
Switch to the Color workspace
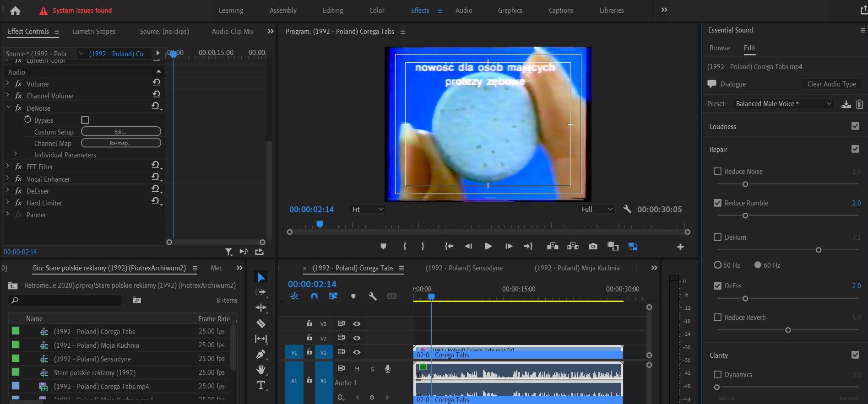click(x=377, y=10)
